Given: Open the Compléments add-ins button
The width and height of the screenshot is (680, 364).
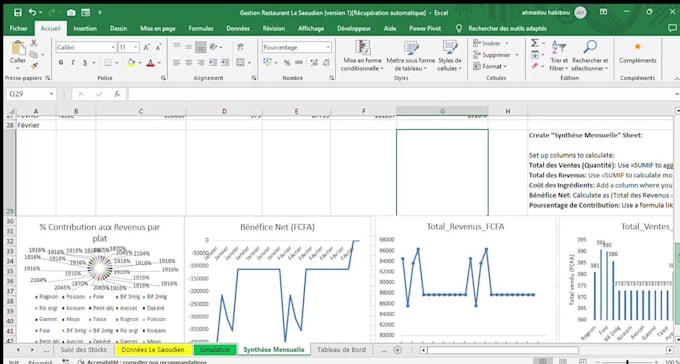Looking at the screenshot, I should coord(638,53).
